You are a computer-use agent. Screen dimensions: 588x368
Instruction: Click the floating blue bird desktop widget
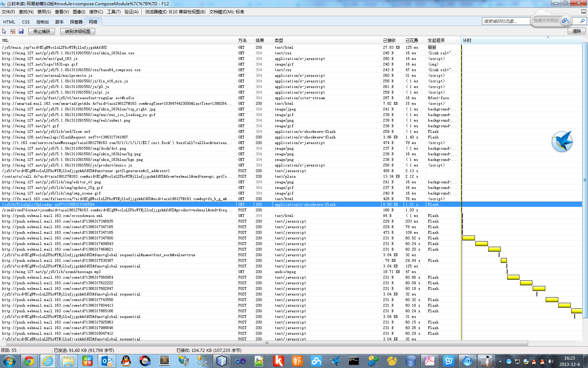pyautogui.click(x=562, y=141)
